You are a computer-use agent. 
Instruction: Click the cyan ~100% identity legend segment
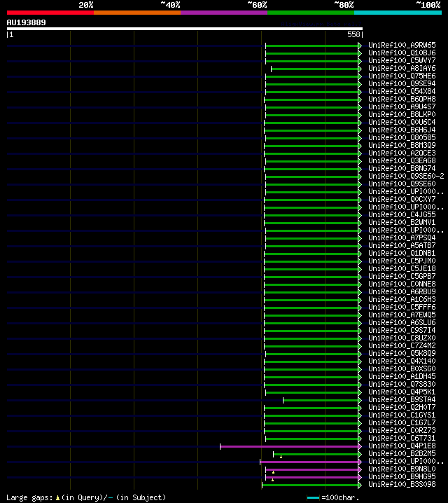[398, 13]
